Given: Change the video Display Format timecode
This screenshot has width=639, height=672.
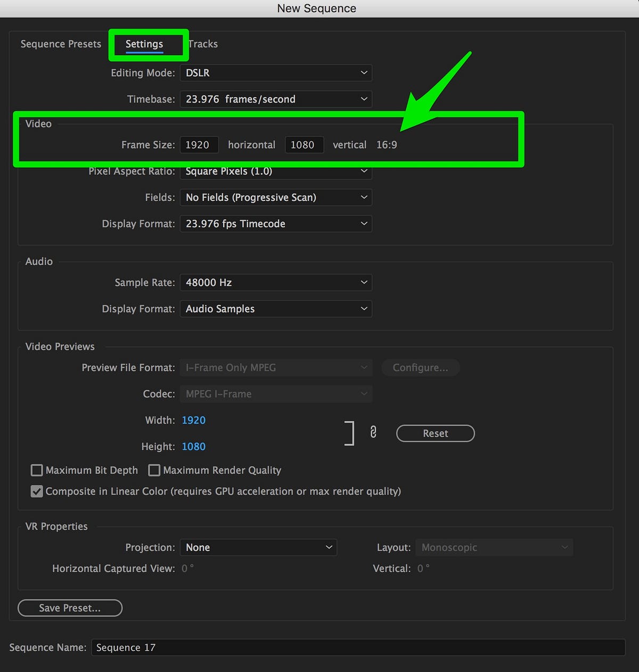Looking at the screenshot, I should click(x=275, y=223).
